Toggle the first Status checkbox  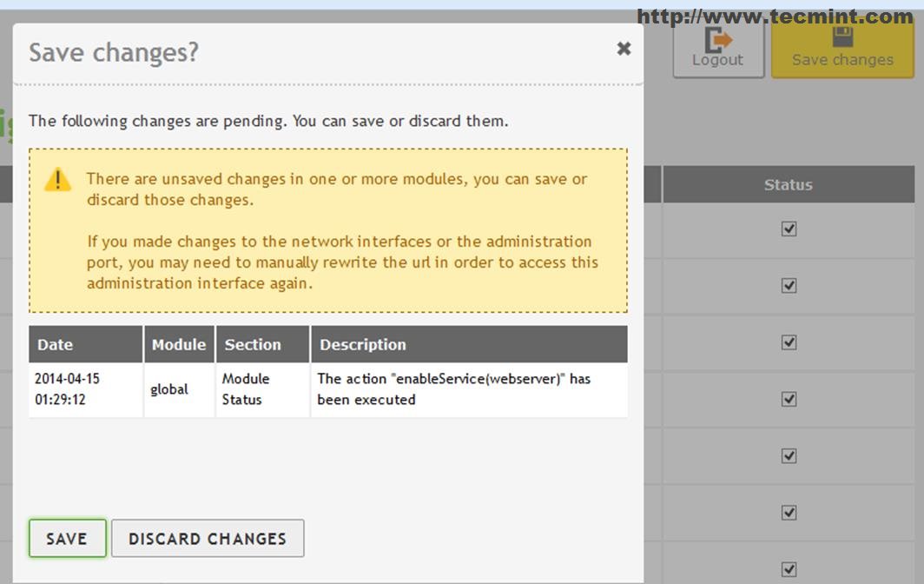[789, 229]
